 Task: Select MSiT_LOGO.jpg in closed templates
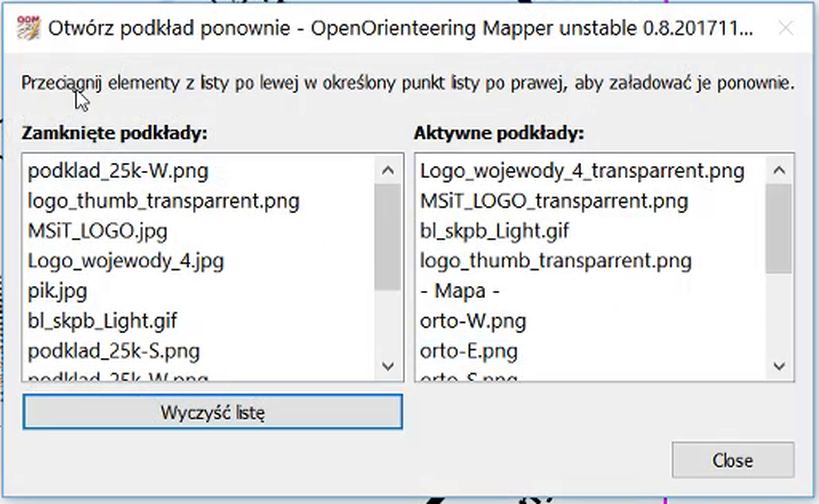98,231
